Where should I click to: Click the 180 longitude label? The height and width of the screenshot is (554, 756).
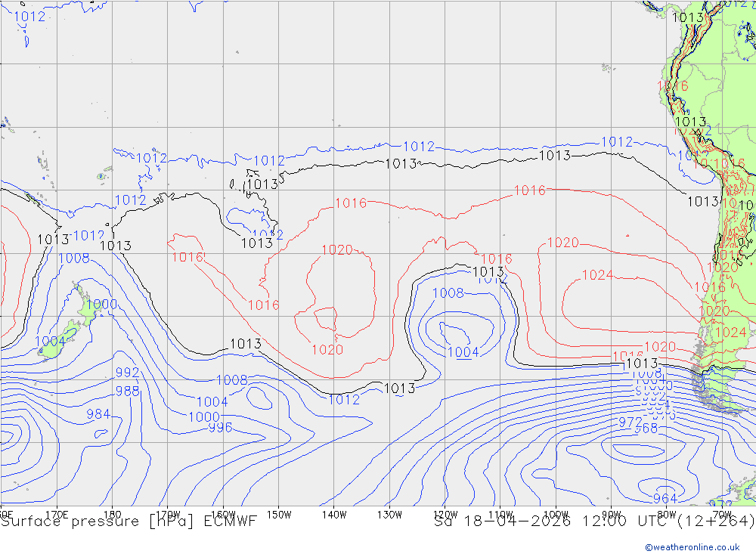pyautogui.click(x=113, y=515)
